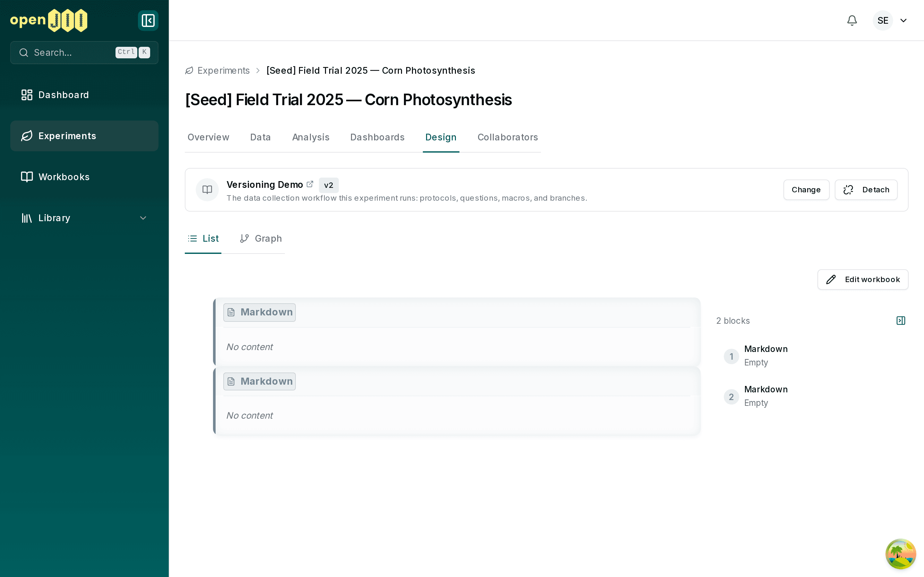Click the Dashboard grid icon in sidebar
Image resolution: width=924 pixels, height=577 pixels.
pyautogui.click(x=27, y=95)
